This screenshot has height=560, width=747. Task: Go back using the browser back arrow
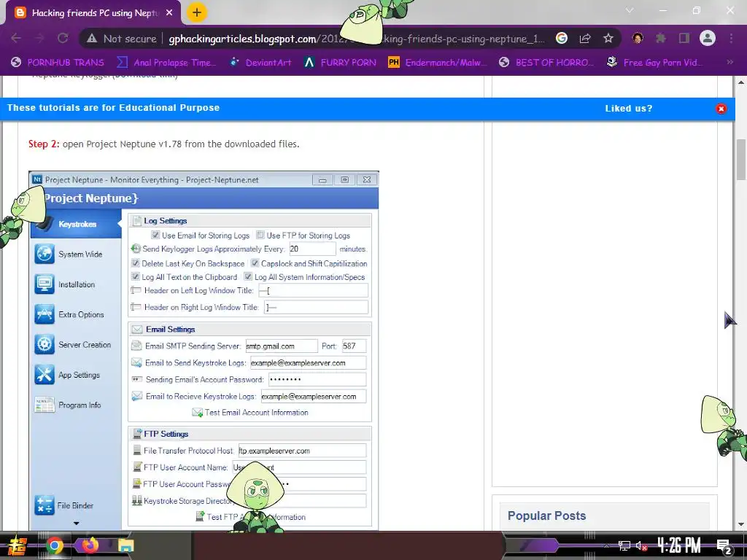(16, 38)
